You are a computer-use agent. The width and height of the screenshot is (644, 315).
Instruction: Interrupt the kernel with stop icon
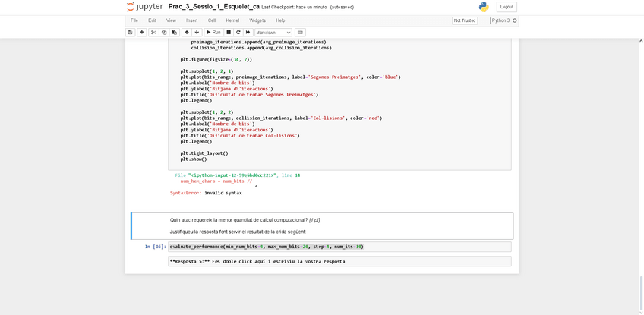click(x=229, y=33)
